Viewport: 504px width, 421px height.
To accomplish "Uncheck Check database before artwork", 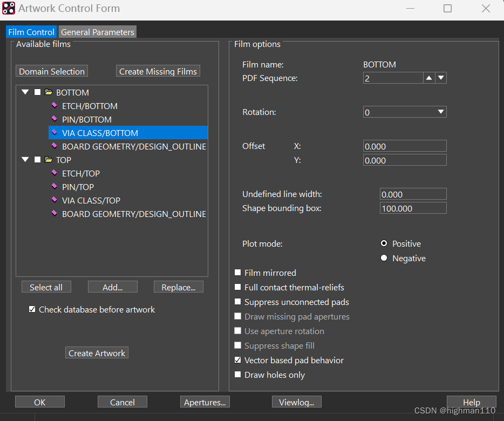I will (x=32, y=309).
